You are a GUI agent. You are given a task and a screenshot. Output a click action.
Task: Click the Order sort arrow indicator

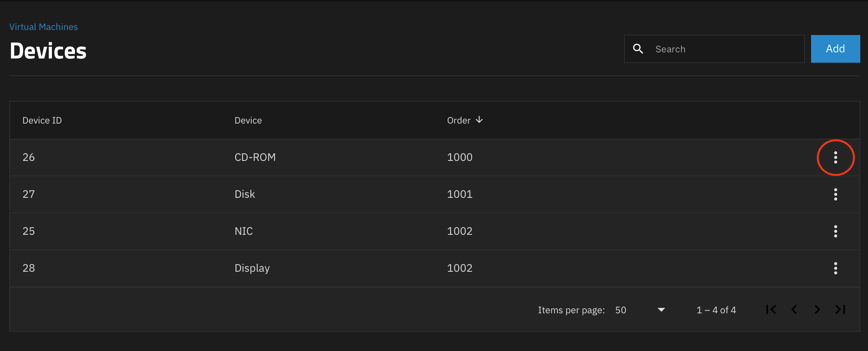coord(479,120)
